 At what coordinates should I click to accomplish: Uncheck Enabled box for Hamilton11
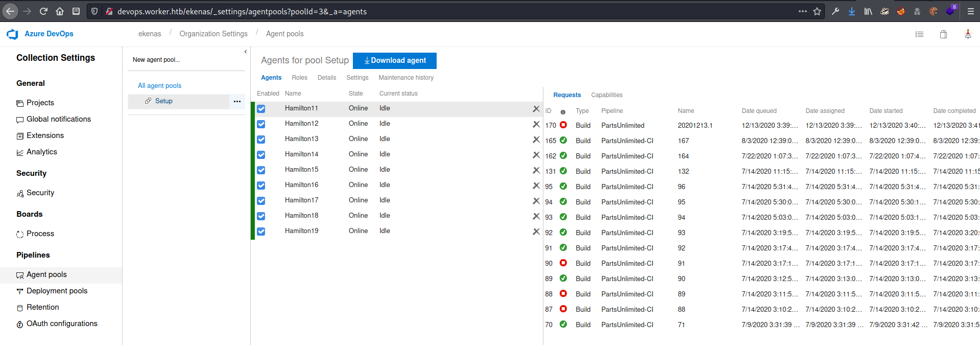coord(261,108)
